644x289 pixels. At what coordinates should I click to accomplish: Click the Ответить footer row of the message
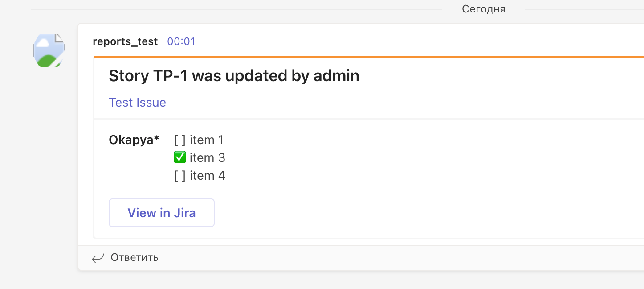point(312,257)
